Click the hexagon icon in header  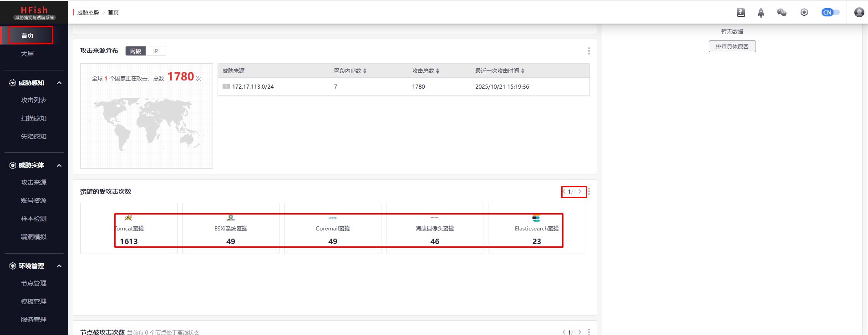(x=804, y=12)
